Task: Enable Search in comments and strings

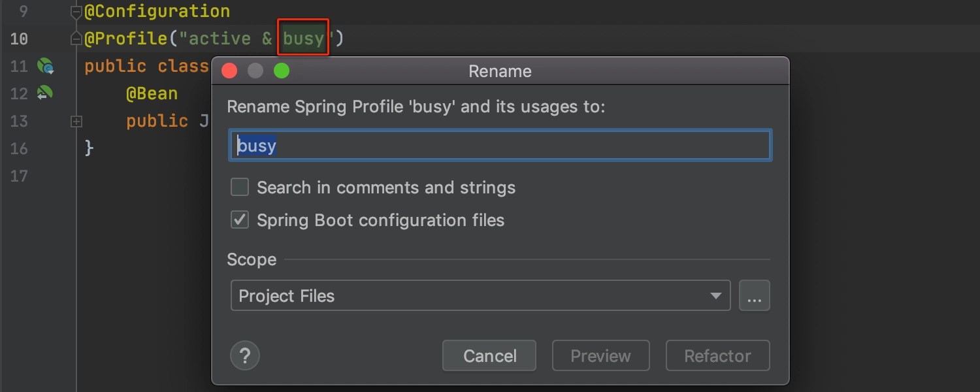Action: pyautogui.click(x=240, y=187)
